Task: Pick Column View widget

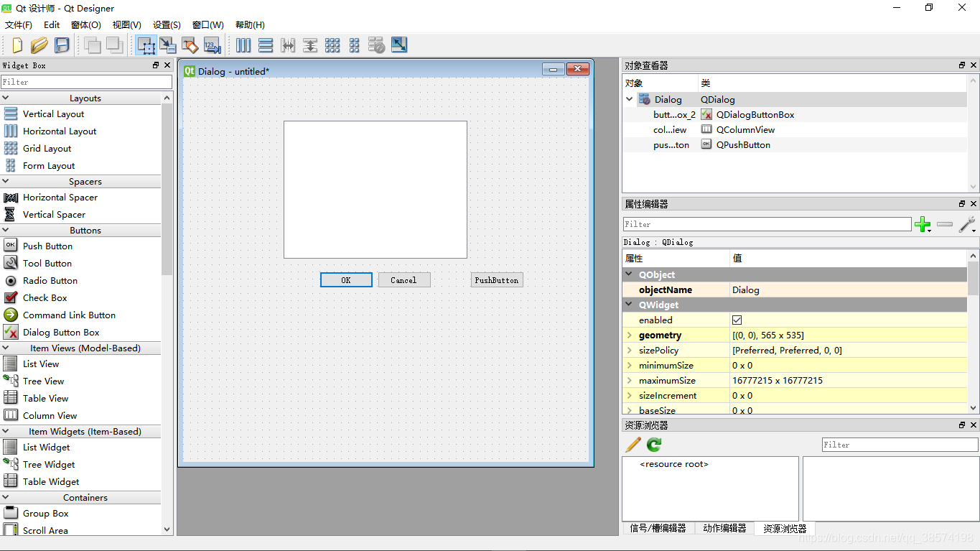Action: pyautogui.click(x=50, y=415)
